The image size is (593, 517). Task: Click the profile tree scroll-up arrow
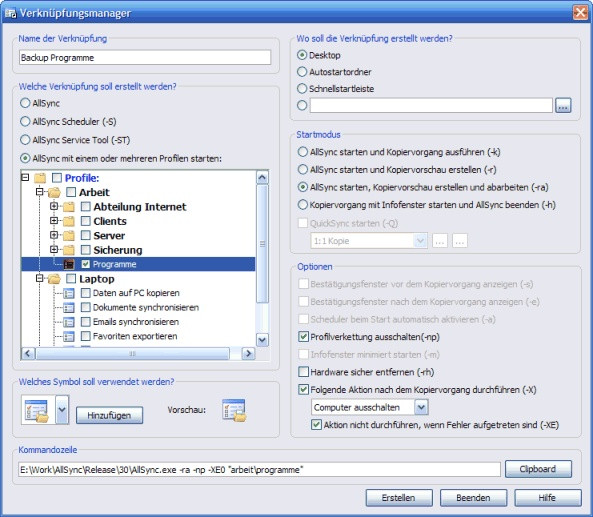tap(262, 177)
